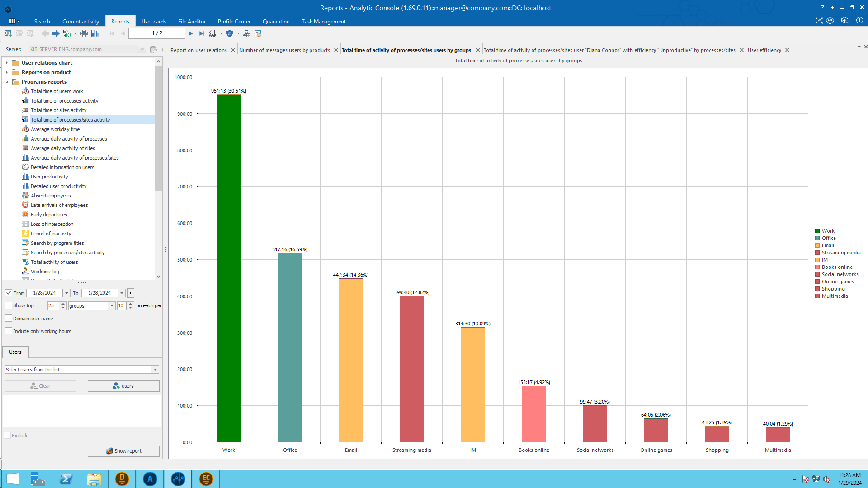
Task: Open the File Auditor menu tab
Action: (192, 22)
